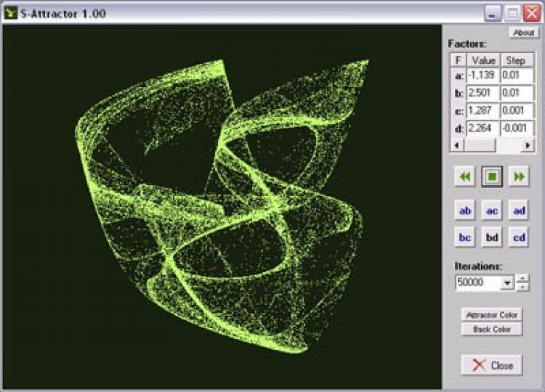Minimize the S-Attractor window
The image size is (545, 392).
[x=492, y=14]
